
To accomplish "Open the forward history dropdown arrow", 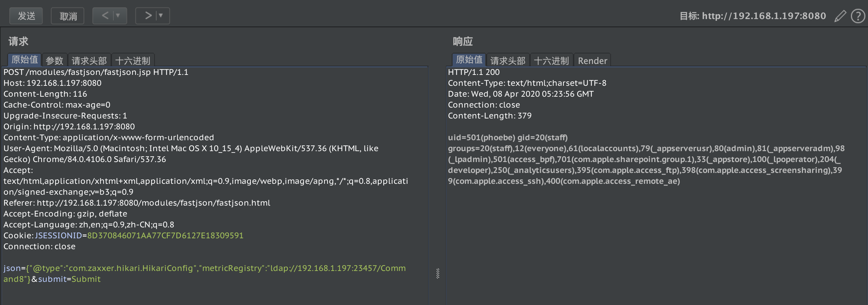I will pyautogui.click(x=161, y=16).
